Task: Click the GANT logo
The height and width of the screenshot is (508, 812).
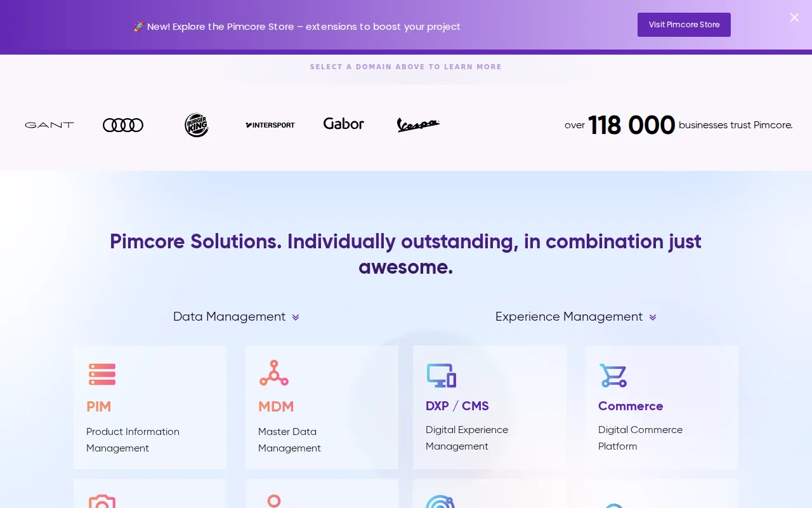Action: click(x=49, y=125)
